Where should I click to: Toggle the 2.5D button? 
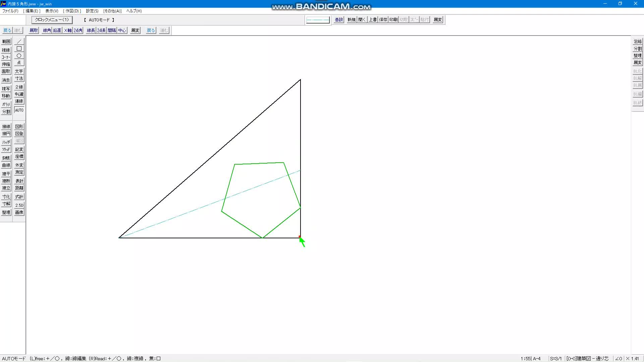pyautogui.click(x=19, y=205)
